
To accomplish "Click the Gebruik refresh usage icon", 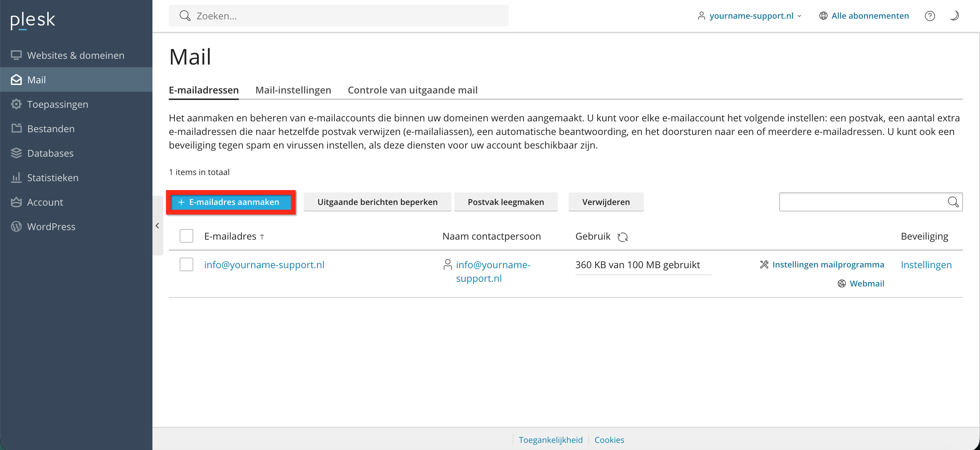I will [x=622, y=237].
